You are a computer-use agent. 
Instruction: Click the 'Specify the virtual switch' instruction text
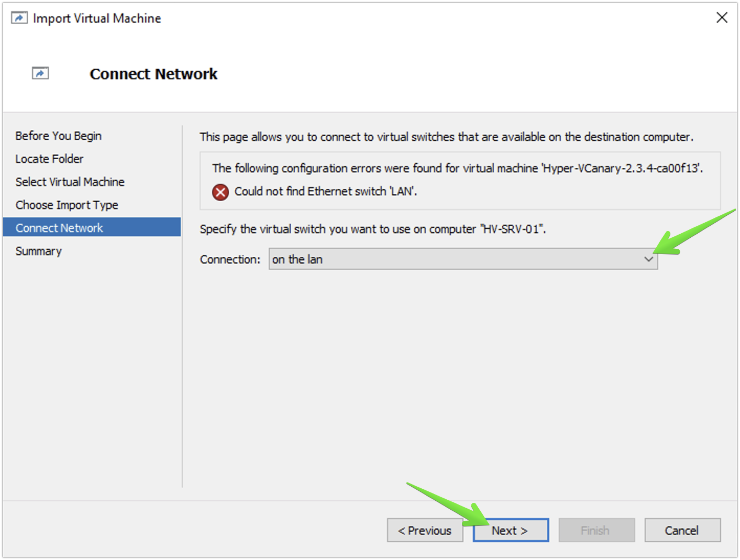(x=373, y=229)
